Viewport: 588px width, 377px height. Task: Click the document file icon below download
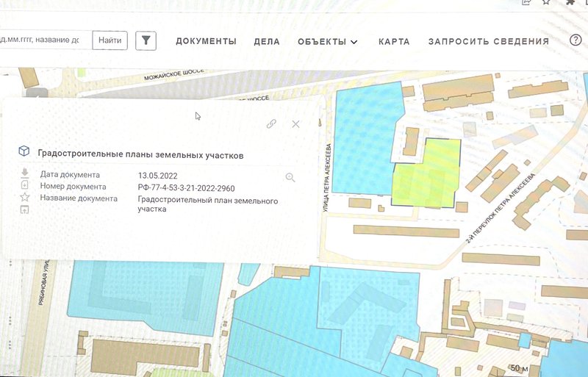coord(24,184)
